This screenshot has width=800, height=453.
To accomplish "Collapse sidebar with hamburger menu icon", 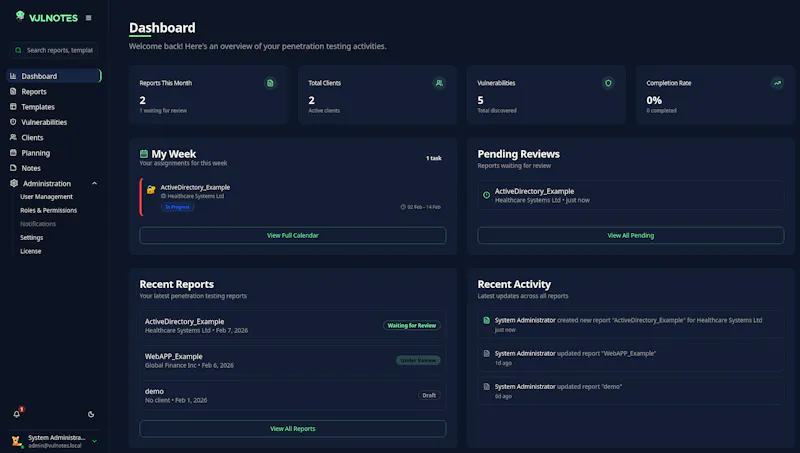I will point(89,18).
